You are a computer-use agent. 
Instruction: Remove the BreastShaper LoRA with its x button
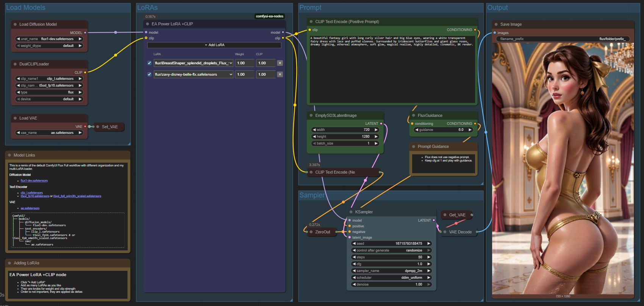coord(280,63)
